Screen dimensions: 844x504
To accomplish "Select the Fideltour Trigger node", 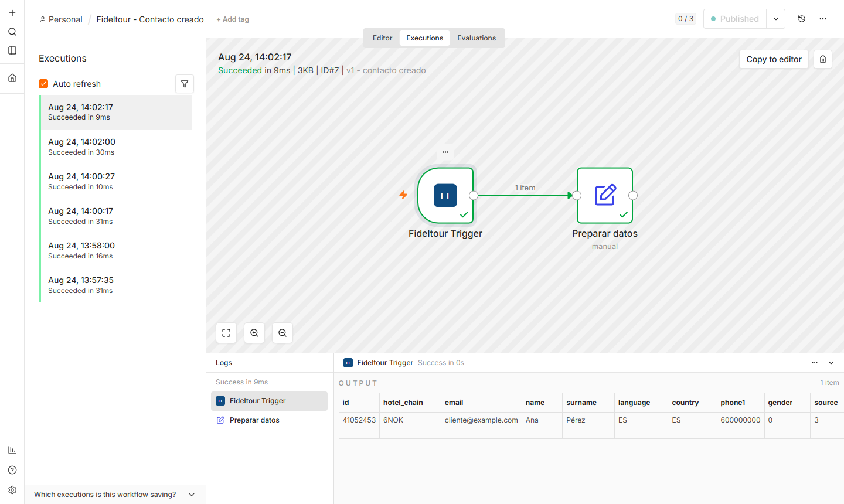I will (445, 196).
